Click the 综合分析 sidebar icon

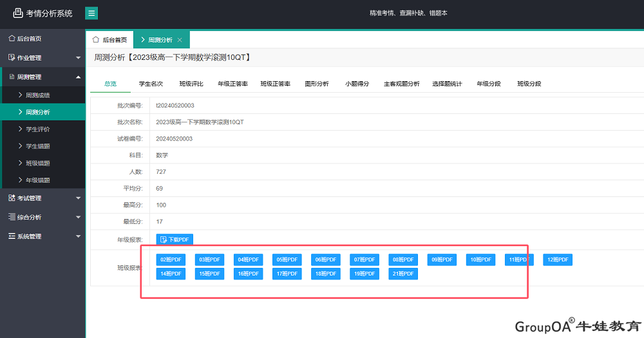click(12, 217)
